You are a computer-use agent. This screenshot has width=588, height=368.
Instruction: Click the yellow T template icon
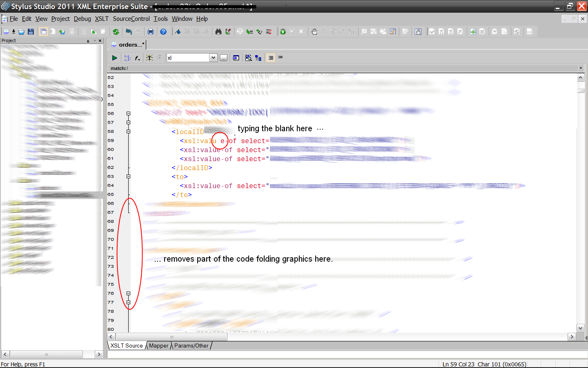[149, 58]
